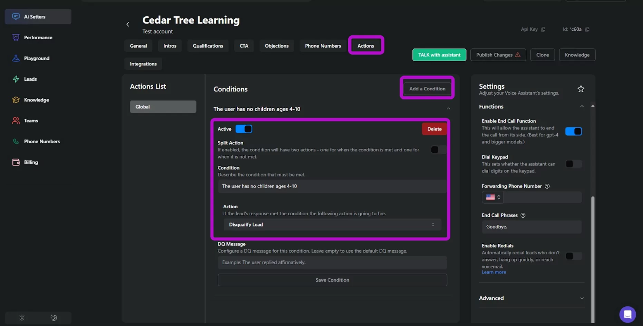Click Publish Changes button

pyautogui.click(x=498, y=55)
